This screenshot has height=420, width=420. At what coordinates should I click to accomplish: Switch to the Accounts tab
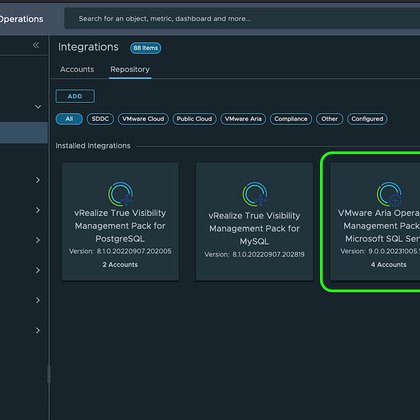pyautogui.click(x=77, y=69)
